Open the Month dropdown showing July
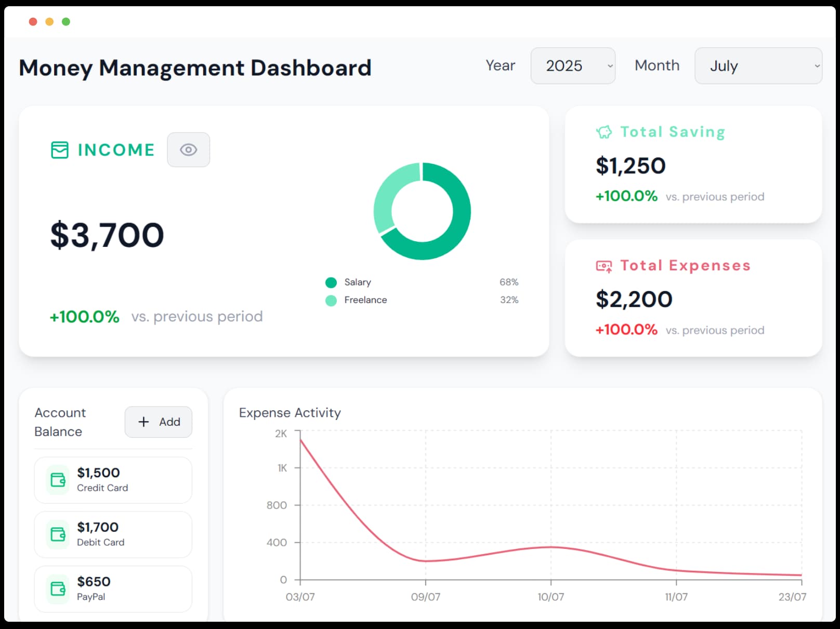This screenshot has width=840, height=629. [x=758, y=66]
